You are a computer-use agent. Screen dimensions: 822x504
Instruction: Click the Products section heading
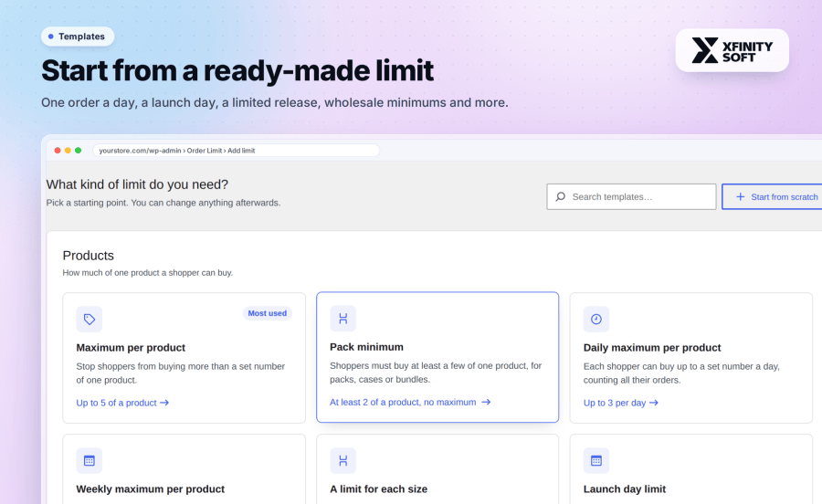(88, 255)
